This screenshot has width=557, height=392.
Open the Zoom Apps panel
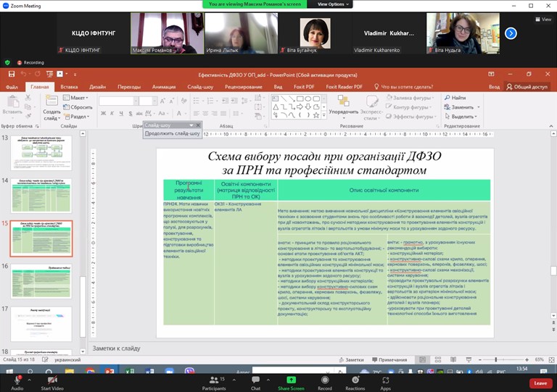pos(385,380)
